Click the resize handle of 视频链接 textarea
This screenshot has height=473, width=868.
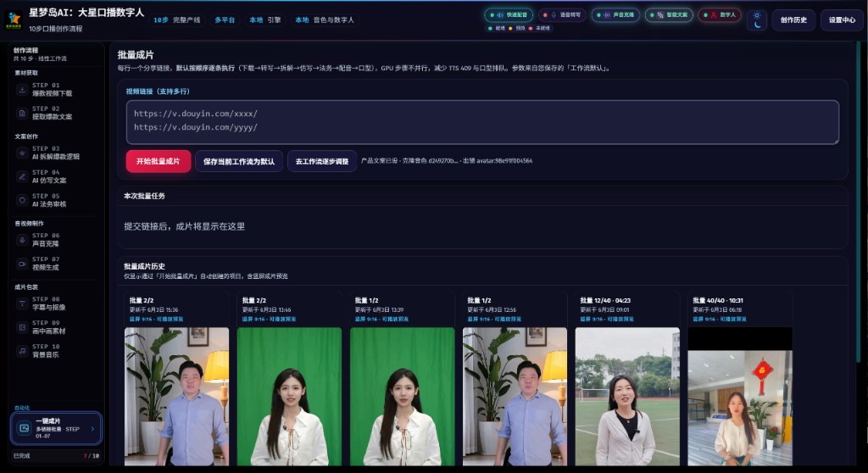(x=836, y=142)
